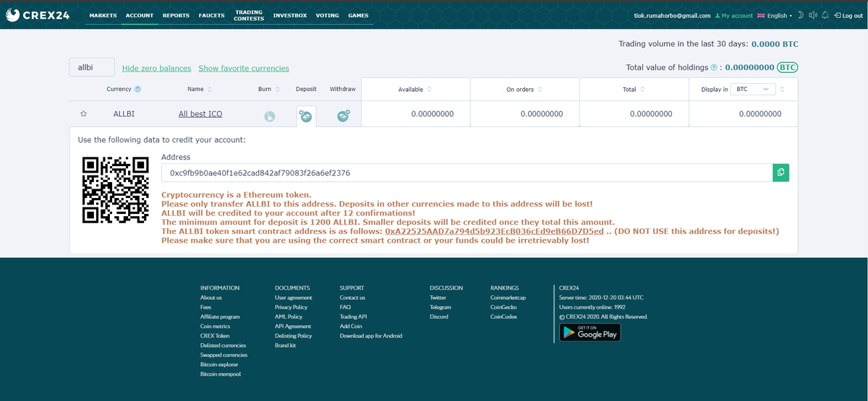Click the total holdings help icon
Screen dimensions: 868x401
[x=714, y=68]
